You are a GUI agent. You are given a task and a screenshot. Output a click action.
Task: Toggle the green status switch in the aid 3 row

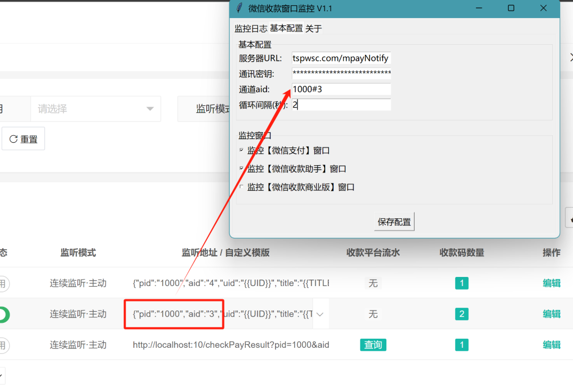(4, 314)
